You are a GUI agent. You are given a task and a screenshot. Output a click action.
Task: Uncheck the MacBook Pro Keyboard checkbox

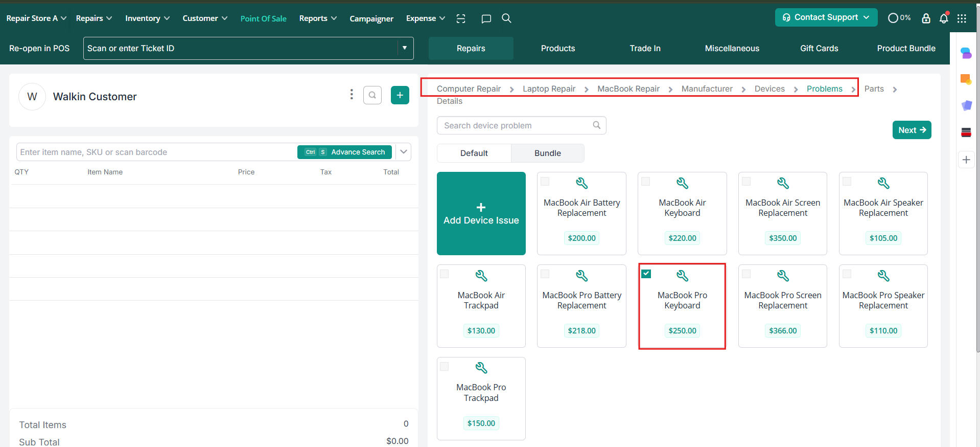click(x=646, y=274)
